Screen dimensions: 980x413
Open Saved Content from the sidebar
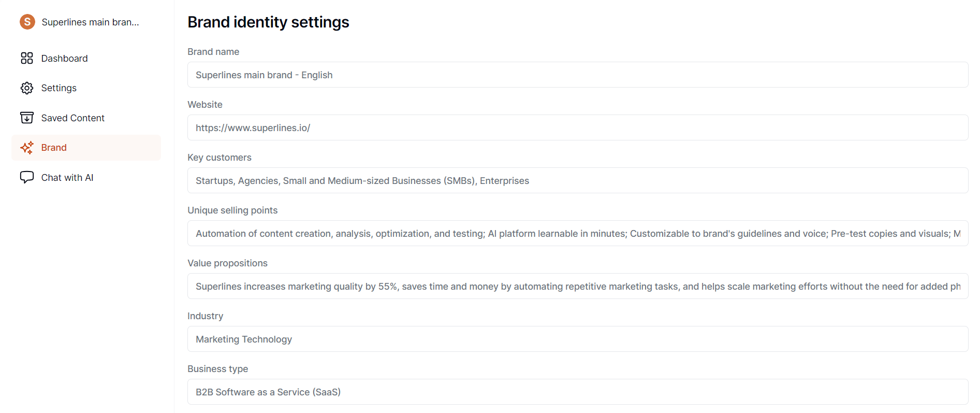(x=72, y=118)
